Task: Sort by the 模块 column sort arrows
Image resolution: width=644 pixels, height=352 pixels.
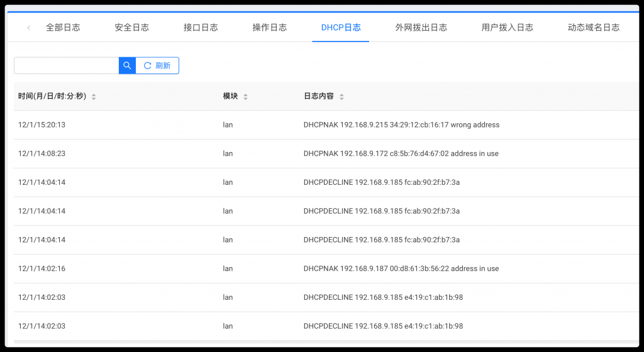Action: (x=245, y=97)
